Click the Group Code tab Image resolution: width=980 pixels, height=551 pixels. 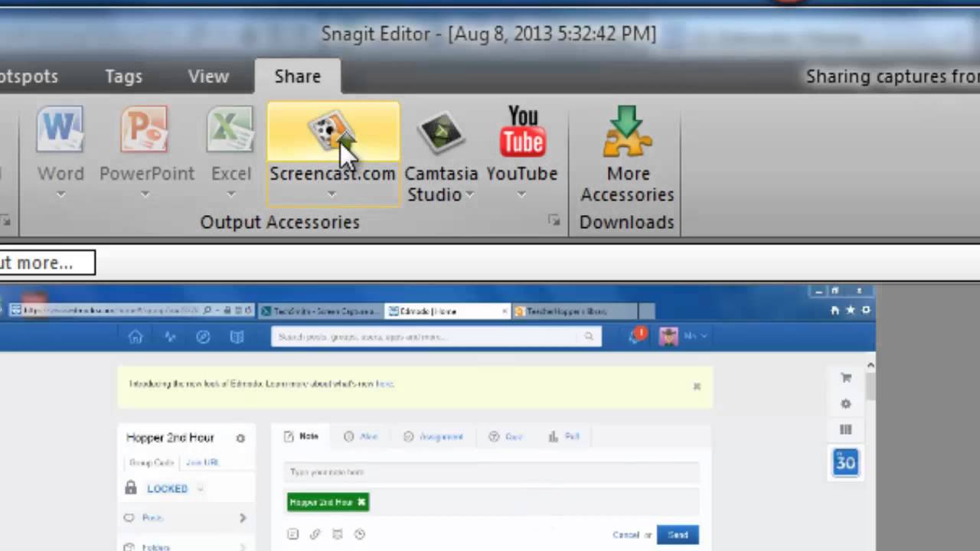[152, 463]
